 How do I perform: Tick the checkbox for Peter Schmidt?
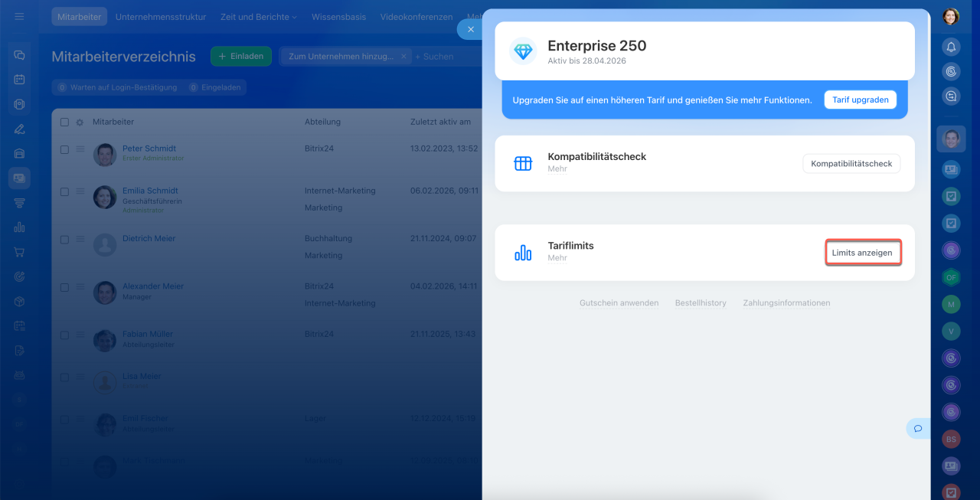coord(64,150)
